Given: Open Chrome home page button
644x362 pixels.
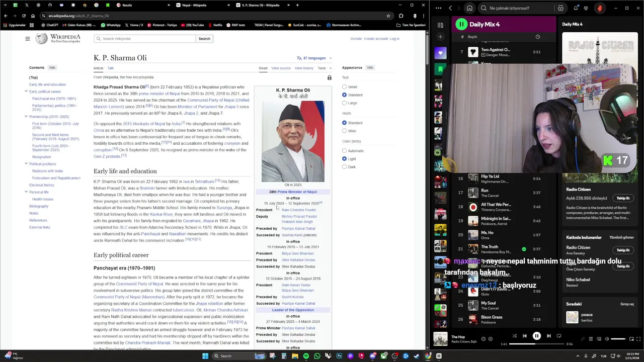Looking at the screenshot, I should tap(33, 16).
